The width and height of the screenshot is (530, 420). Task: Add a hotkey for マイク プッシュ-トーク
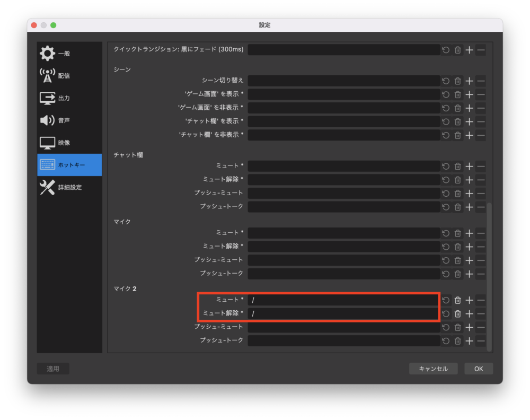click(469, 274)
